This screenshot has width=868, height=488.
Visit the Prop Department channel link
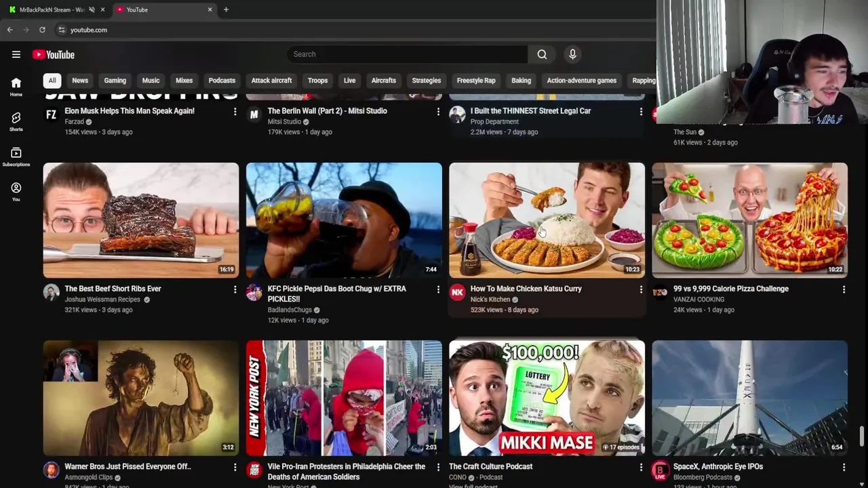click(x=494, y=122)
